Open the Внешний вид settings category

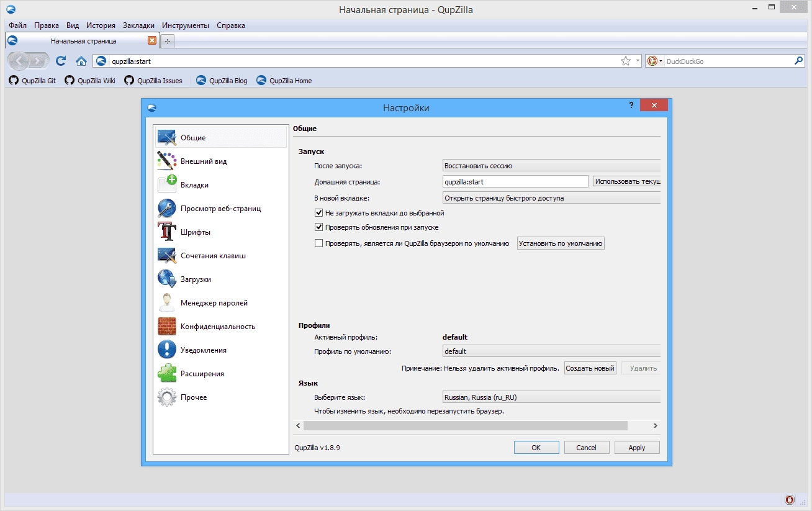click(x=221, y=161)
